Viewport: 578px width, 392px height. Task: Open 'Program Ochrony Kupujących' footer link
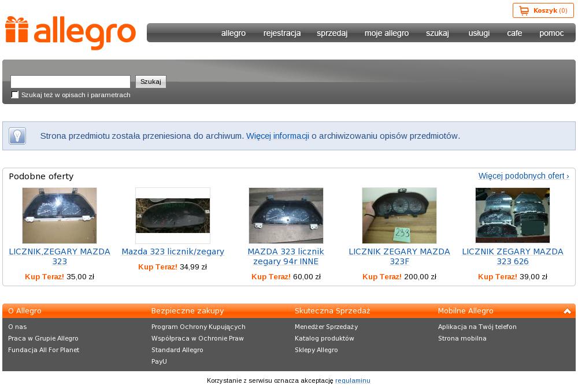click(x=198, y=327)
